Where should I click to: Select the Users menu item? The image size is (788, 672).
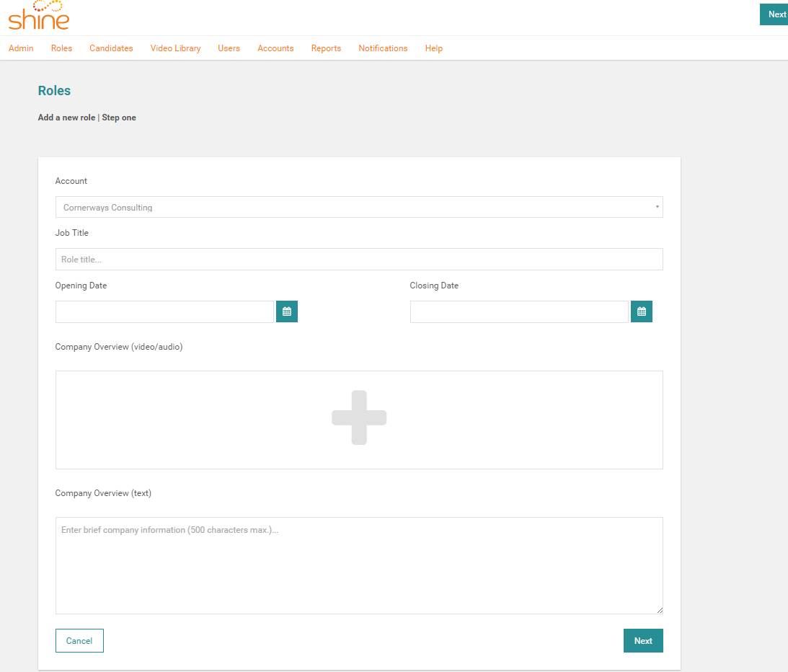click(x=229, y=48)
